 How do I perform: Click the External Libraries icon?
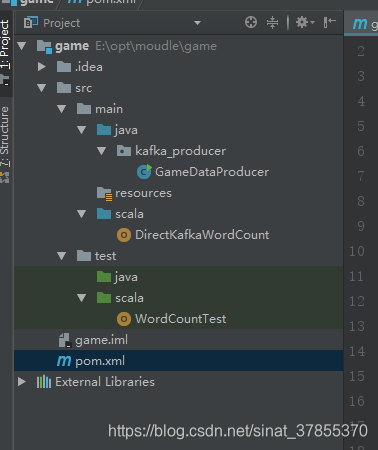[44, 382]
